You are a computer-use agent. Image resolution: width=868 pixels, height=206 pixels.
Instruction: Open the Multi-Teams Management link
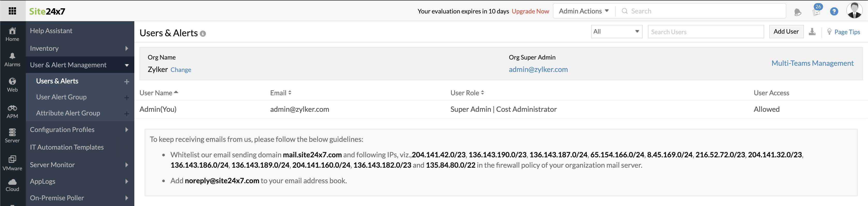point(812,63)
